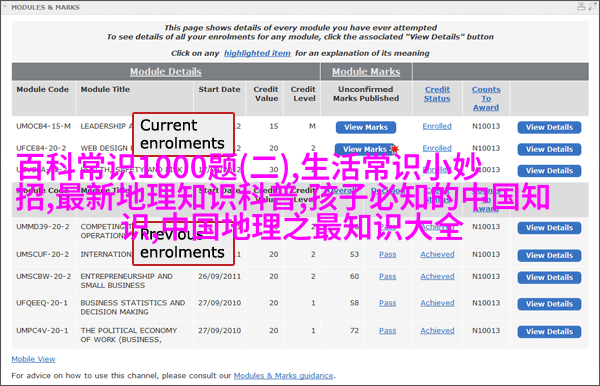Click Pass decision for UMPC4V-20-1
Viewport: 600px width, 386px height.
(388, 331)
